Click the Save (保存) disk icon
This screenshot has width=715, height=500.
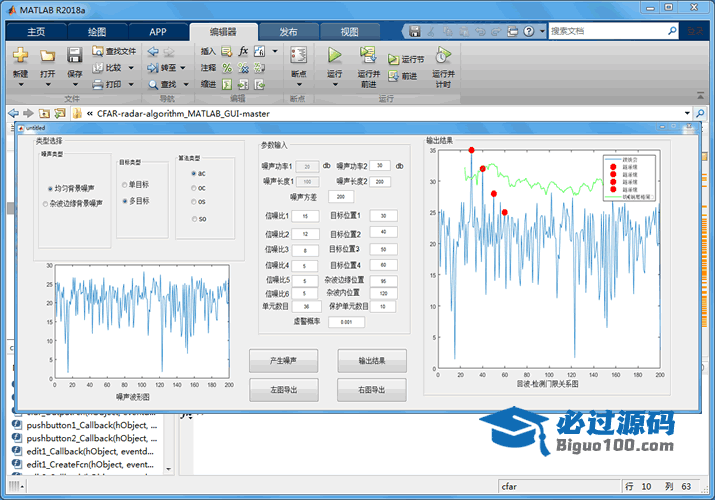pyautogui.click(x=74, y=56)
